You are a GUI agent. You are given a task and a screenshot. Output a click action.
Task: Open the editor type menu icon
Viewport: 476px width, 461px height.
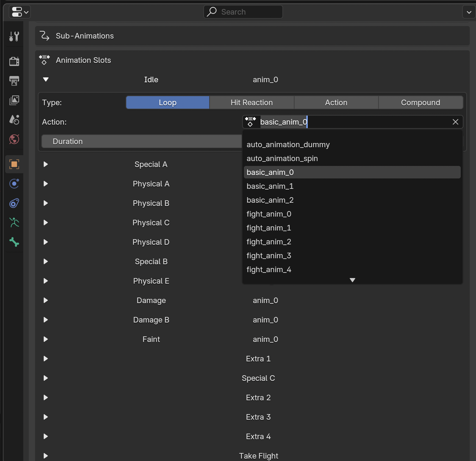coord(20,12)
